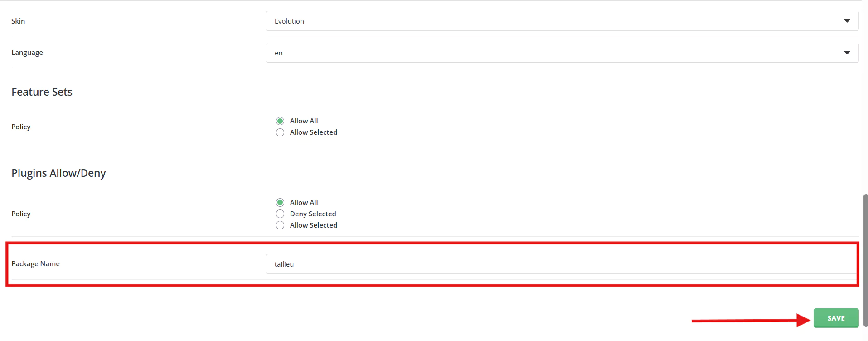The image size is (868, 341).
Task: Click the vertical page scrollbar
Action: point(865,258)
